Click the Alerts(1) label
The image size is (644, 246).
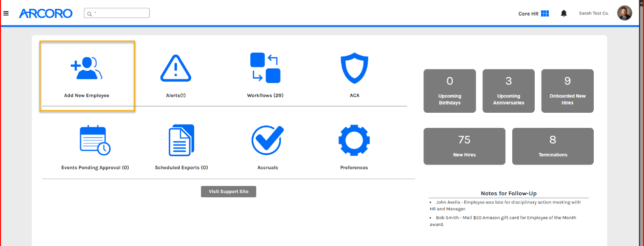pos(176,96)
